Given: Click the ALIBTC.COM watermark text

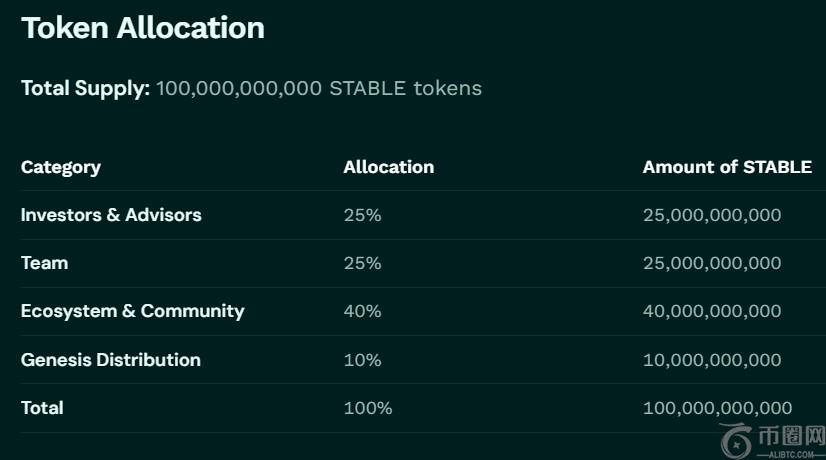Looking at the screenshot, I should coord(791,453).
